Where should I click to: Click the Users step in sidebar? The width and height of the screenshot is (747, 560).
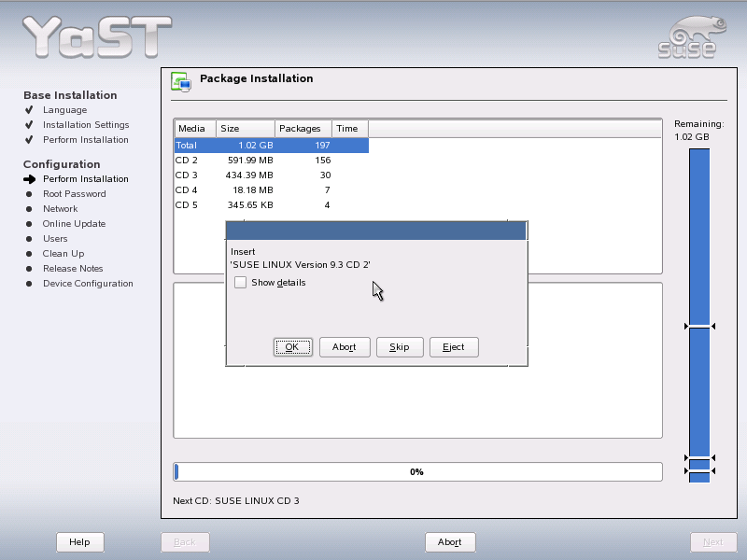55,239
